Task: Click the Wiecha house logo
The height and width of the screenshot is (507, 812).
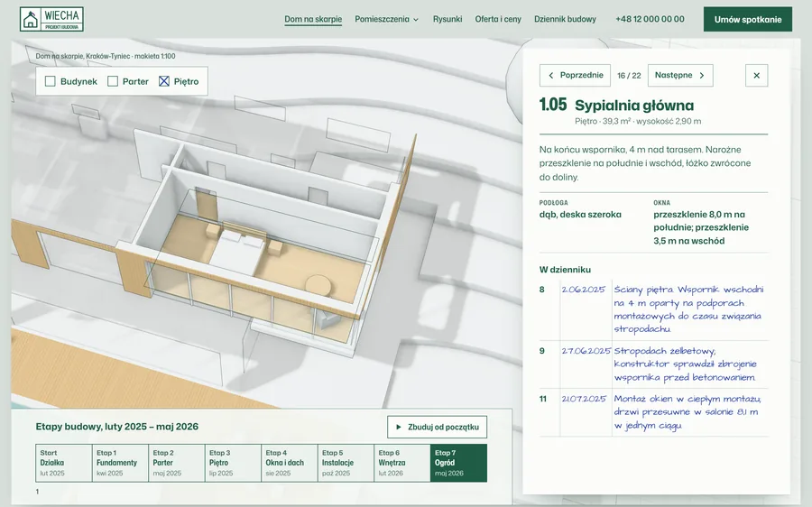Action: tap(51, 19)
